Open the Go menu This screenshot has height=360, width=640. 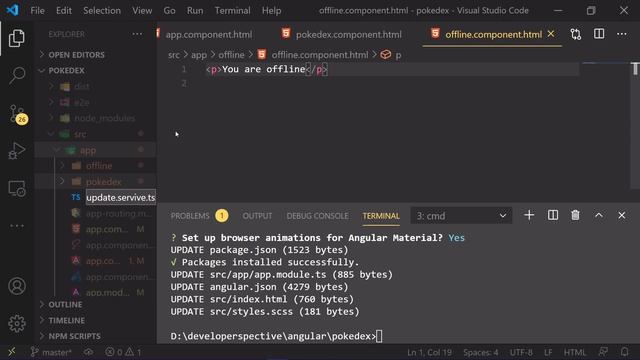(169, 11)
